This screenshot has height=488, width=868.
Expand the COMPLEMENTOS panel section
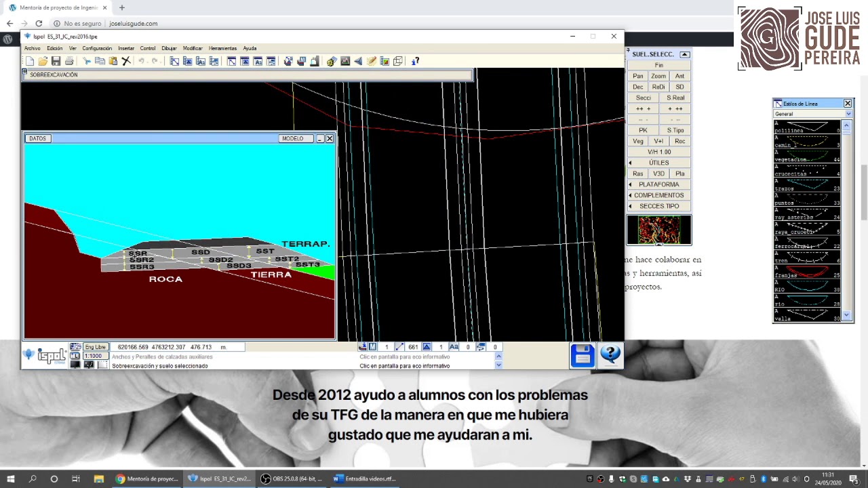point(658,195)
